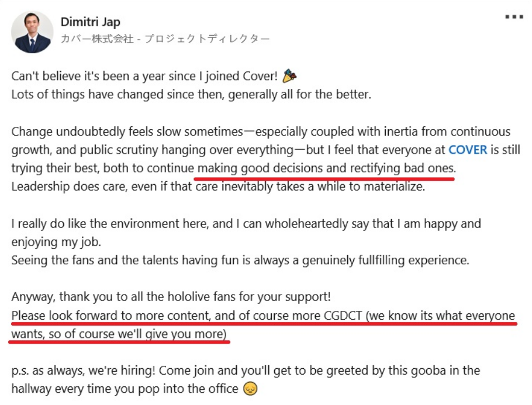
Task: Click the party popper emoji
Action: point(289,76)
